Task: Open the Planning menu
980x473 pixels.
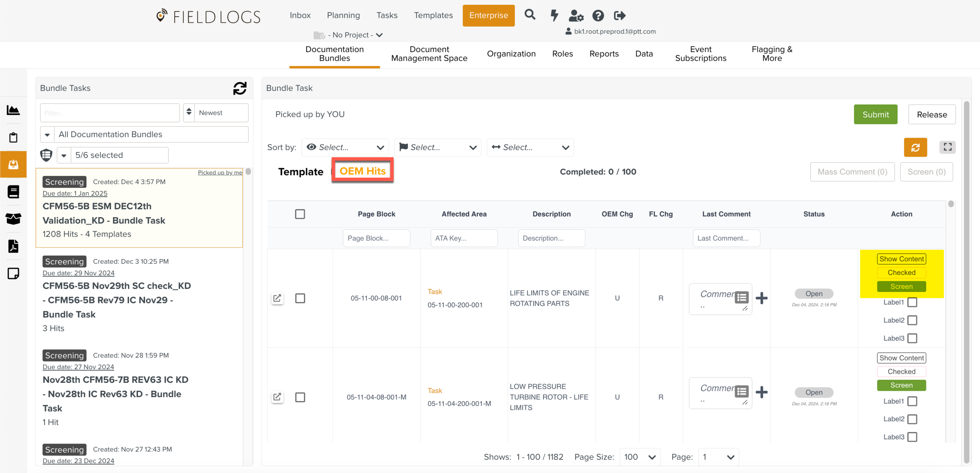Action: [343, 15]
